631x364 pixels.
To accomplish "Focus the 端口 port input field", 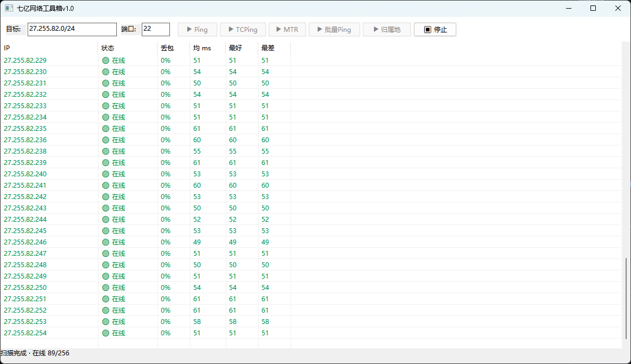I will 156,29.
